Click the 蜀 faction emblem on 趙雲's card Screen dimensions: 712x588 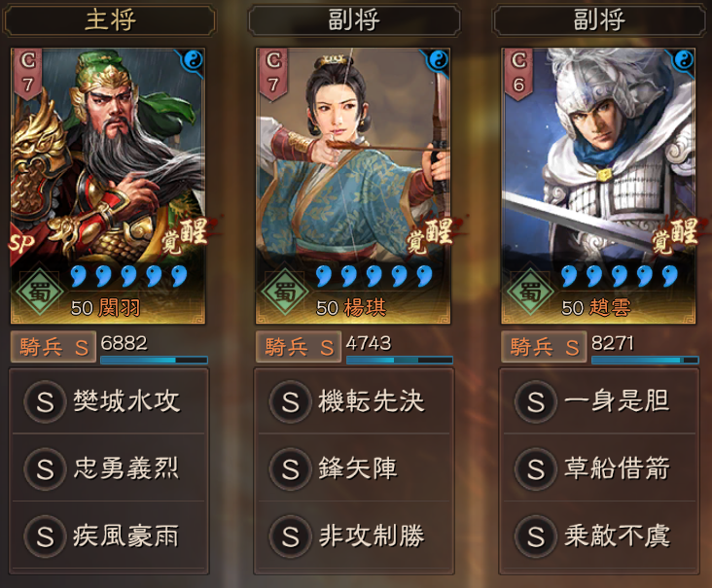point(530,292)
